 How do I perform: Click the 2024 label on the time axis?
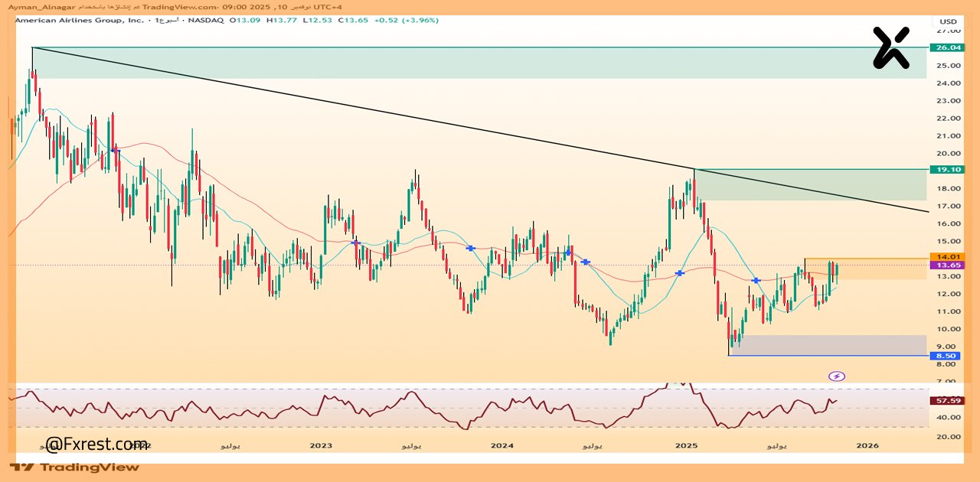click(x=502, y=445)
